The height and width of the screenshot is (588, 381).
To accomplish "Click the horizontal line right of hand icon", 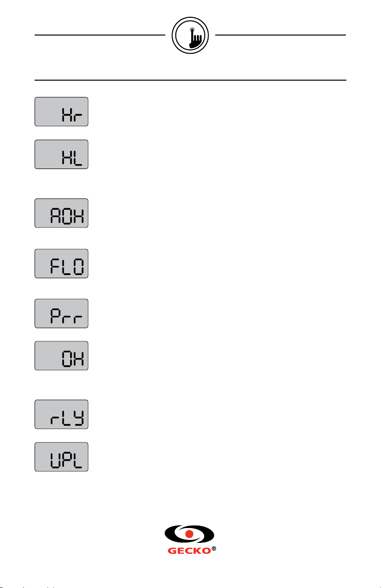I will point(281,35).
